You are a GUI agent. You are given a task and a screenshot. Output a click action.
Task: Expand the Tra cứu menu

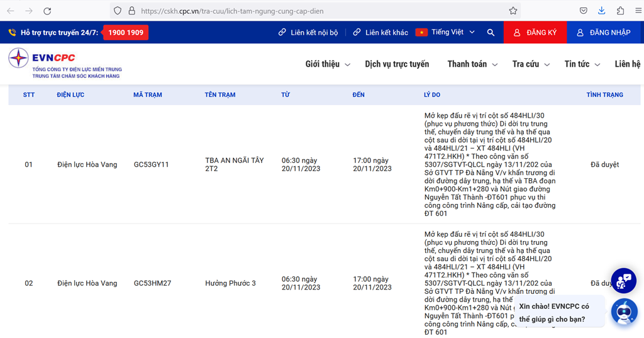point(530,64)
